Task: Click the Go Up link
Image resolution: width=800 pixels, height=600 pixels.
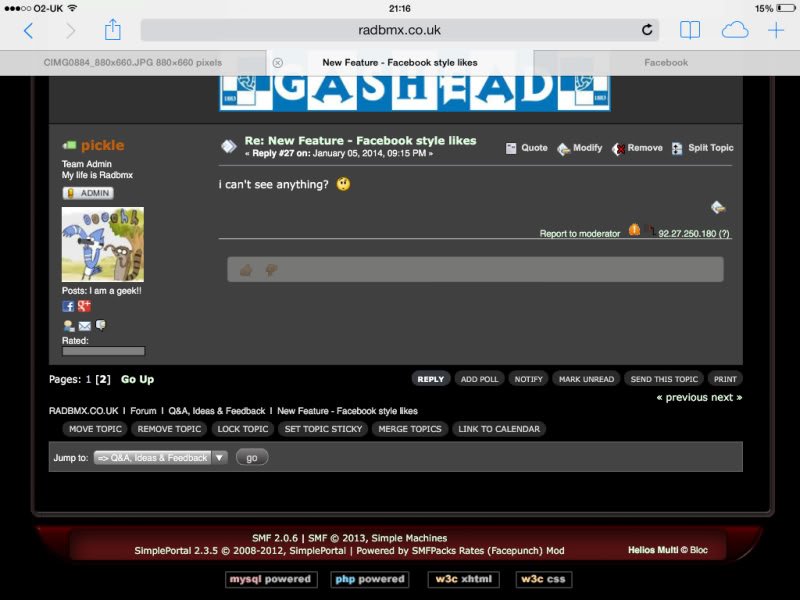Action: coord(137,380)
